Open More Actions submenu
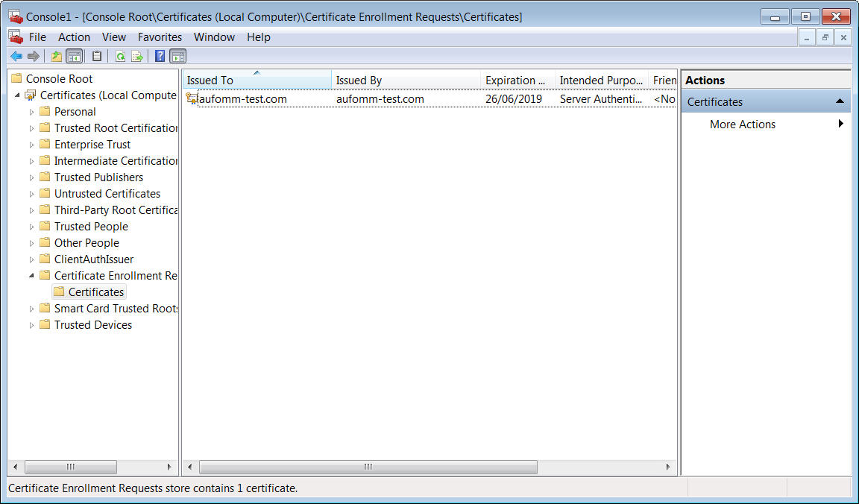This screenshot has height=504, width=859. [x=743, y=125]
